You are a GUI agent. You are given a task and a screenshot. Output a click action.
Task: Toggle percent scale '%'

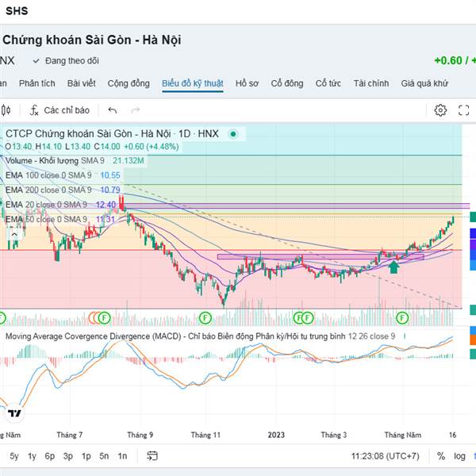[x=441, y=456]
